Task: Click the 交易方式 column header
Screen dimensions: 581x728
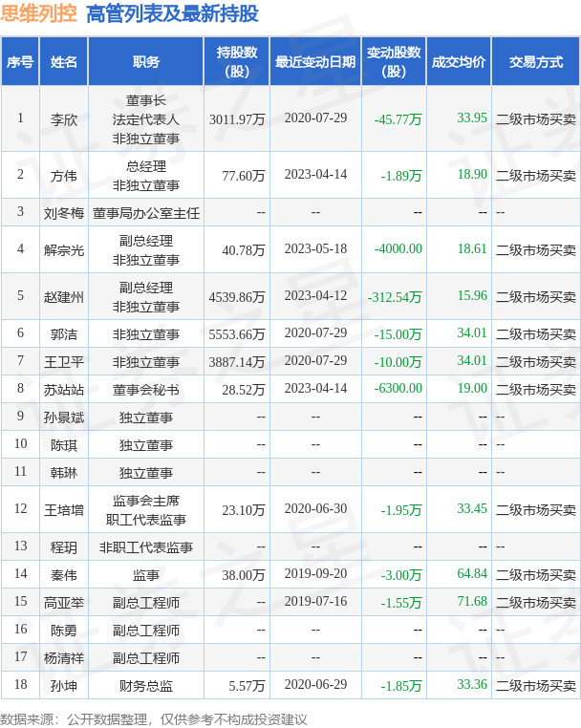Action: tap(535, 62)
